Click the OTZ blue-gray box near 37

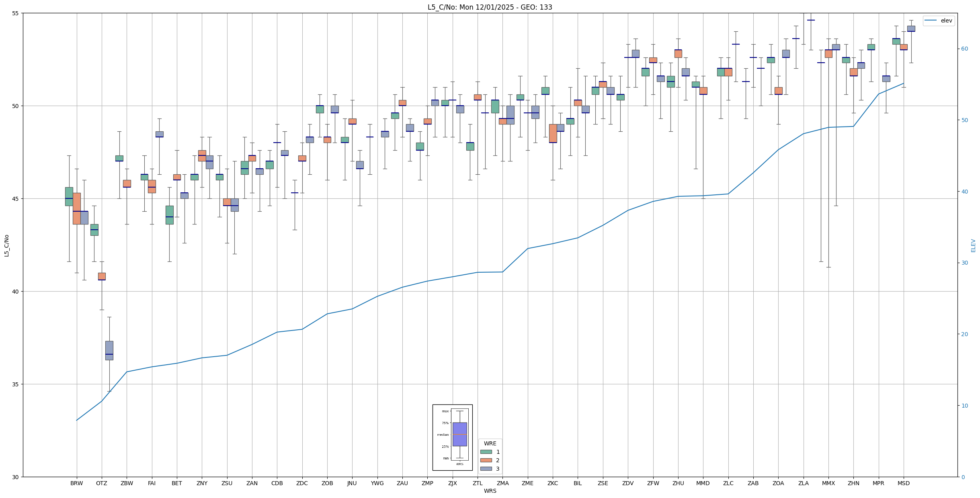pyautogui.click(x=109, y=350)
